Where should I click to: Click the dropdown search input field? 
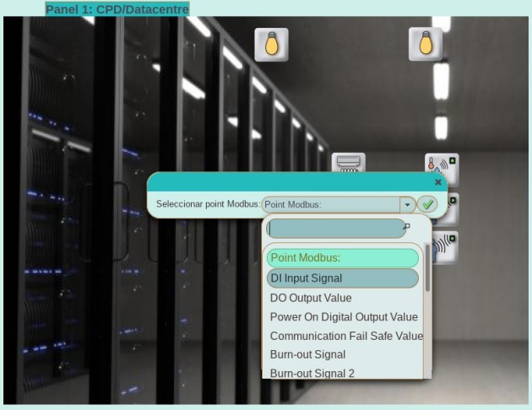[336, 229]
